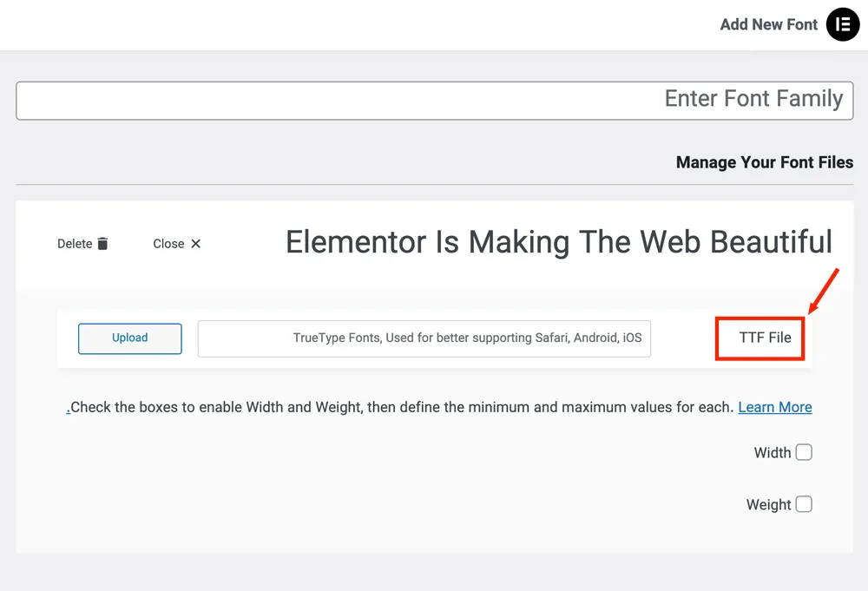Screen dimensions: 868x591
Task: Enable the Width checkbox
Action: [x=804, y=452]
